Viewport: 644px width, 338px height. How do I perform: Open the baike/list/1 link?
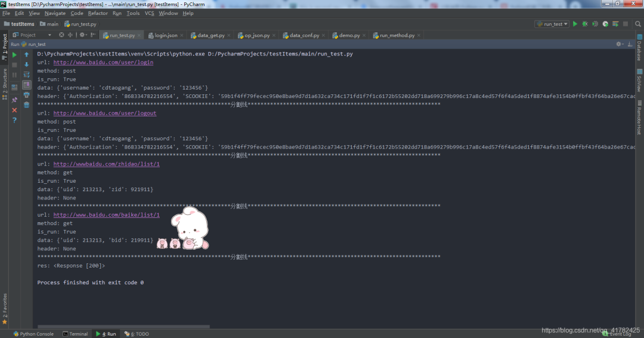[106, 214]
